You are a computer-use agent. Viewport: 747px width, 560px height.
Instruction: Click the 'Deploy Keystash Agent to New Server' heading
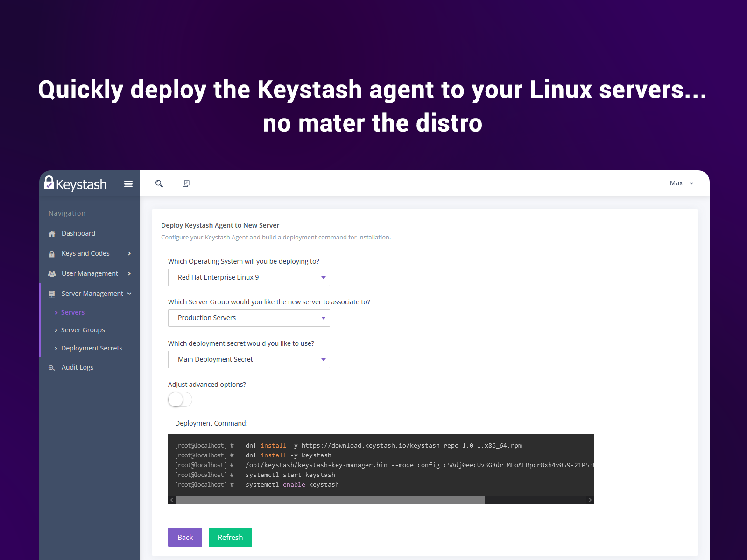pyautogui.click(x=220, y=225)
